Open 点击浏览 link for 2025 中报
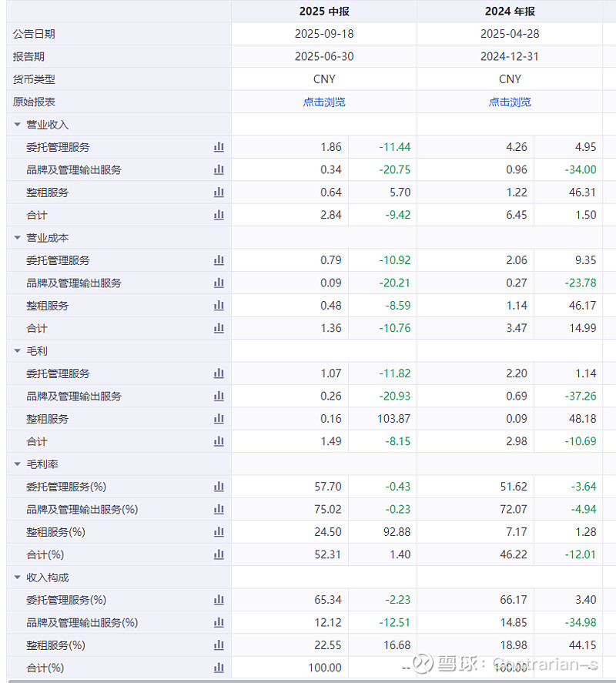This screenshot has height=683, width=616. click(x=324, y=102)
